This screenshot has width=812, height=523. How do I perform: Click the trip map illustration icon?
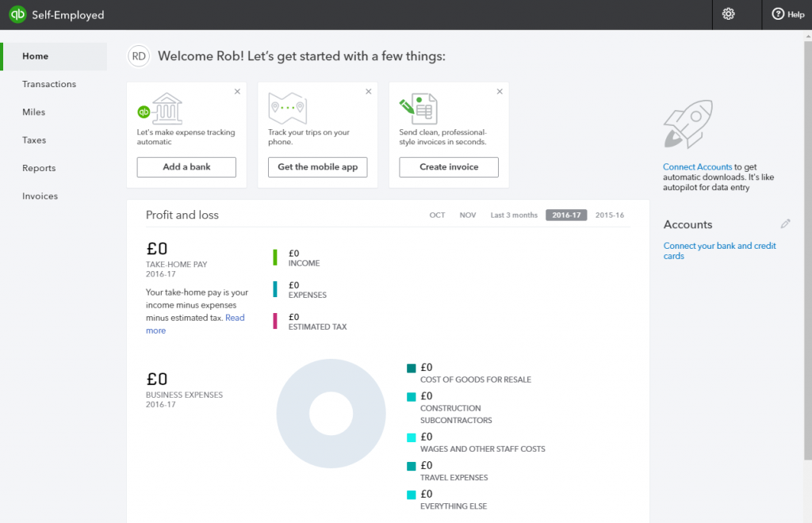click(287, 108)
